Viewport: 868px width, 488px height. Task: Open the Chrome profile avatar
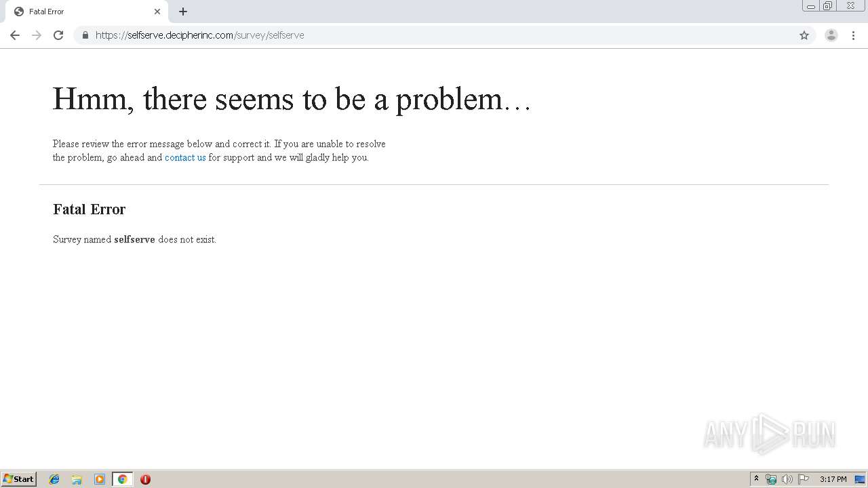[831, 35]
